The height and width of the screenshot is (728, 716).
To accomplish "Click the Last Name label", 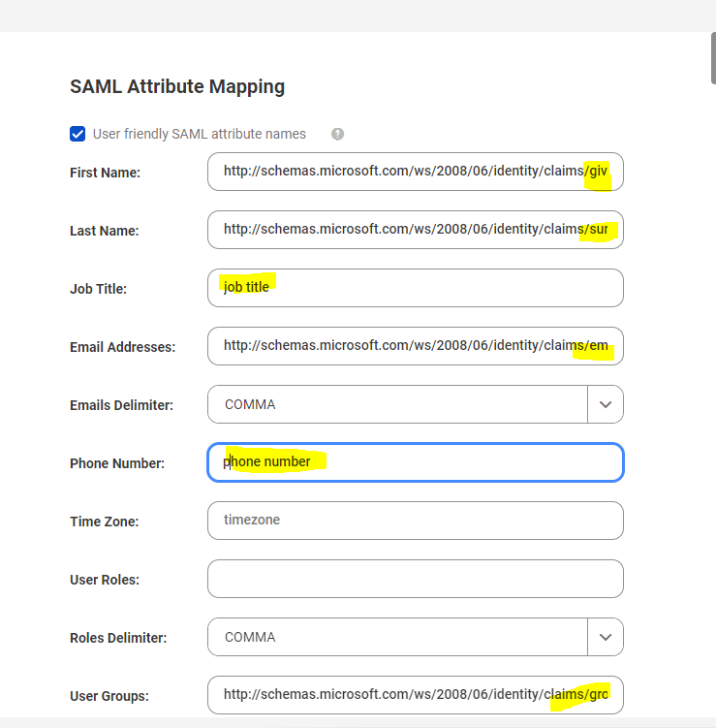I will pyautogui.click(x=105, y=231).
